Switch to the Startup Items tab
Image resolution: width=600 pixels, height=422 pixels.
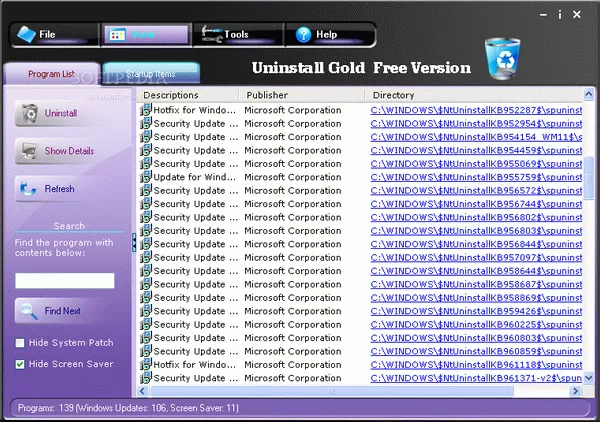151,73
